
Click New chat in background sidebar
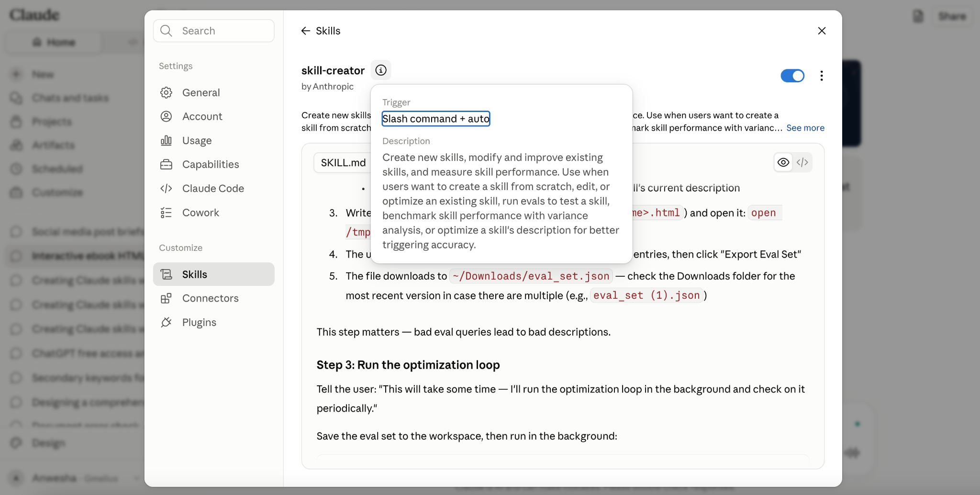pyautogui.click(x=43, y=75)
